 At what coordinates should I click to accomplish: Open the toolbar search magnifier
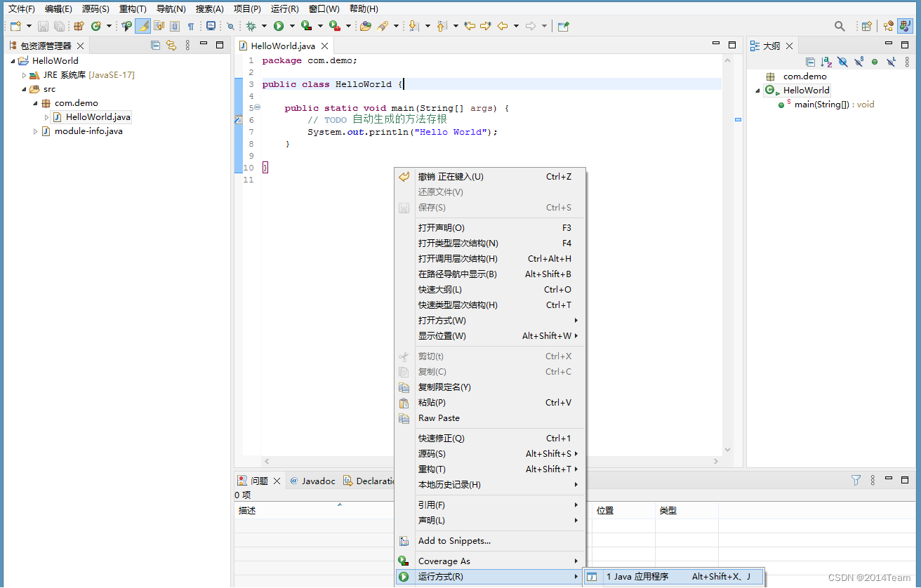(x=840, y=26)
